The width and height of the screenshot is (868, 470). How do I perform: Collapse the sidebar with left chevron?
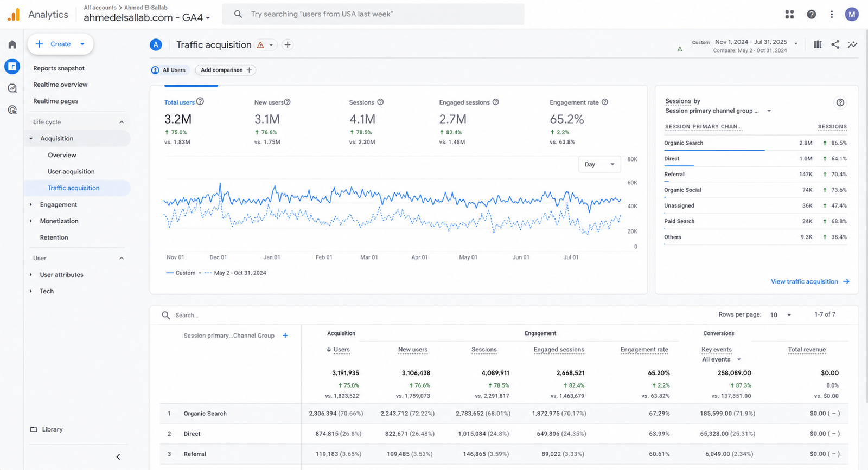[x=118, y=457]
